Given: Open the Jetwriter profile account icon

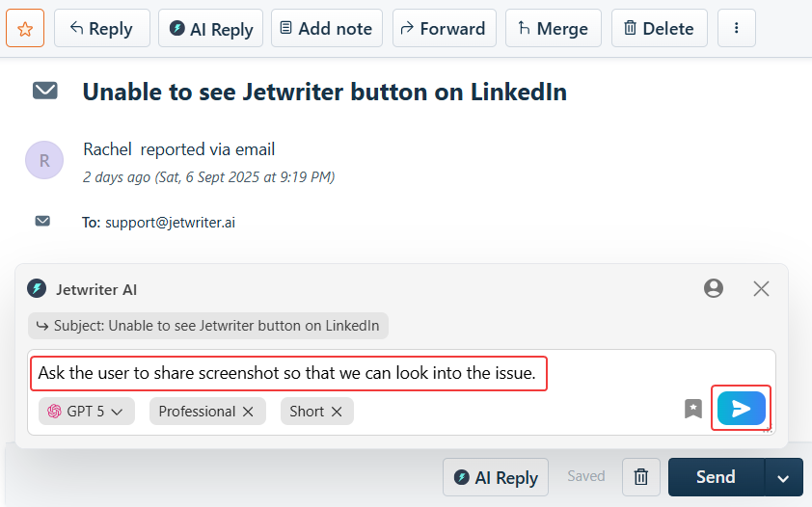Looking at the screenshot, I should tap(714, 288).
